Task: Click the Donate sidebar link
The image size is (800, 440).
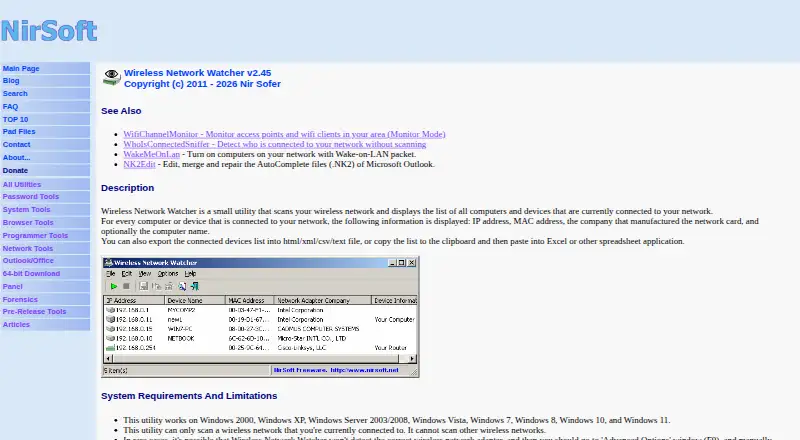Action: click(15, 170)
